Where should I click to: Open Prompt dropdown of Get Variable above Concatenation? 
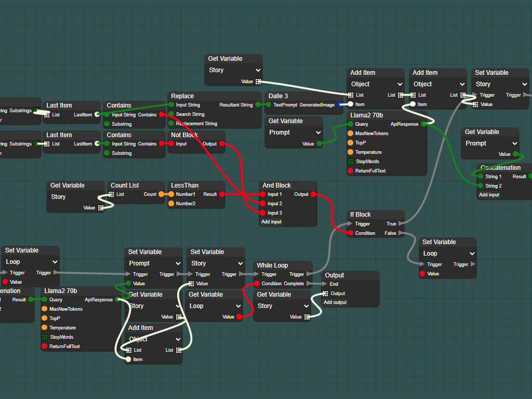click(490, 143)
